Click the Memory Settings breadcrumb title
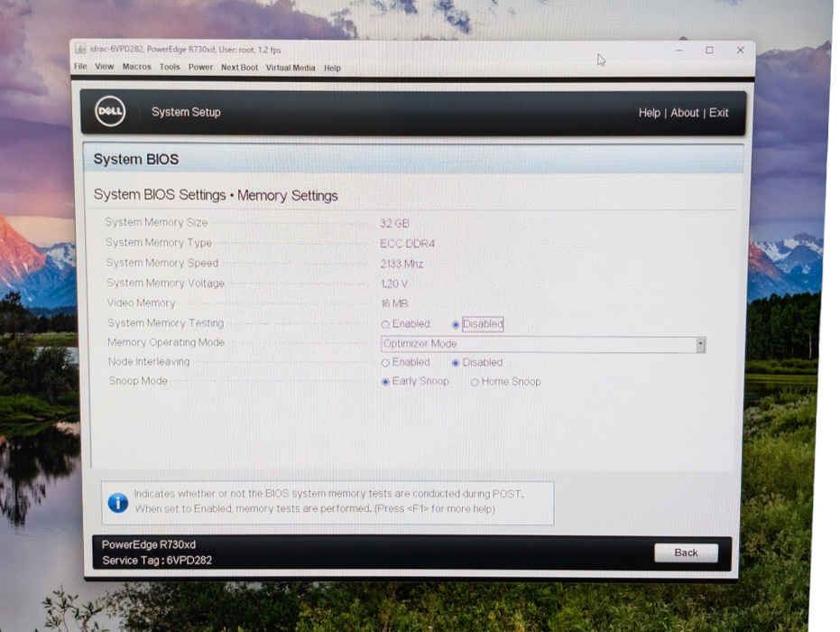 click(x=287, y=196)
